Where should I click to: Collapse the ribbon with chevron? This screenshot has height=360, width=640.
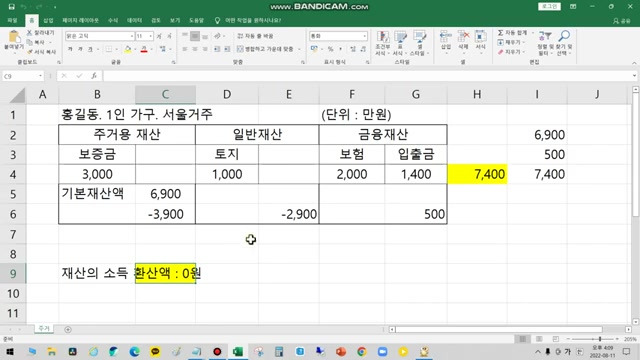click(x=634, y=63)
